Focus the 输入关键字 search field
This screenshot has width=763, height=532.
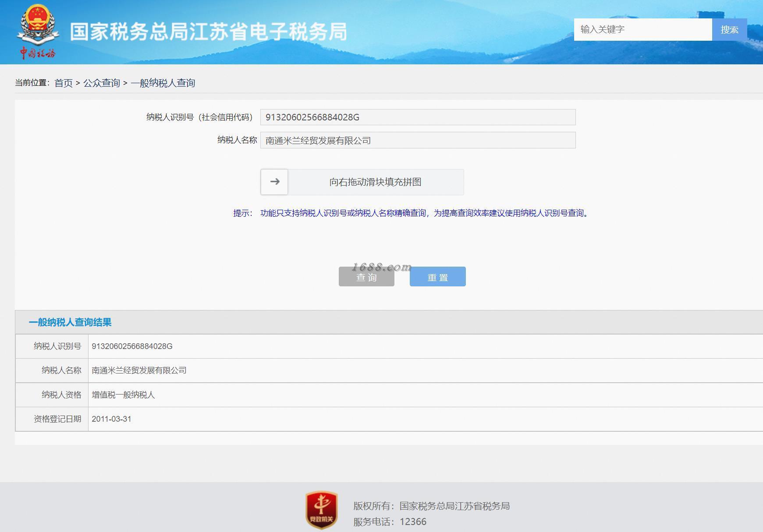643,29
